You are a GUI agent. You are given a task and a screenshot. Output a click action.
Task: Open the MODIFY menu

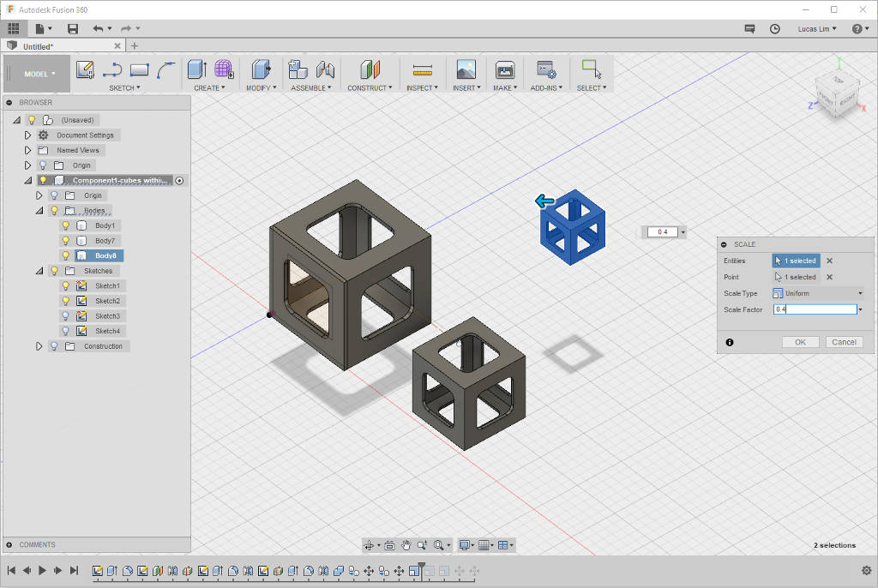tap(260, 87)
